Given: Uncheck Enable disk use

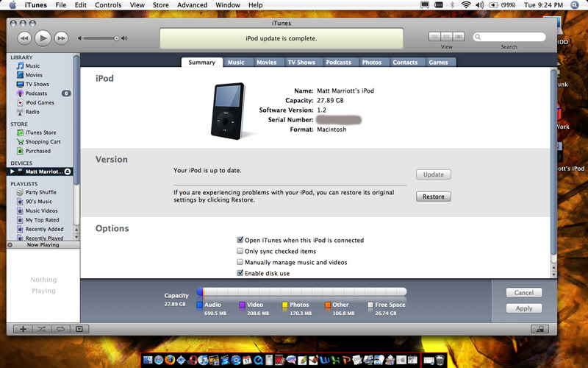Looking at the screenshot, I should pos(240,273).
